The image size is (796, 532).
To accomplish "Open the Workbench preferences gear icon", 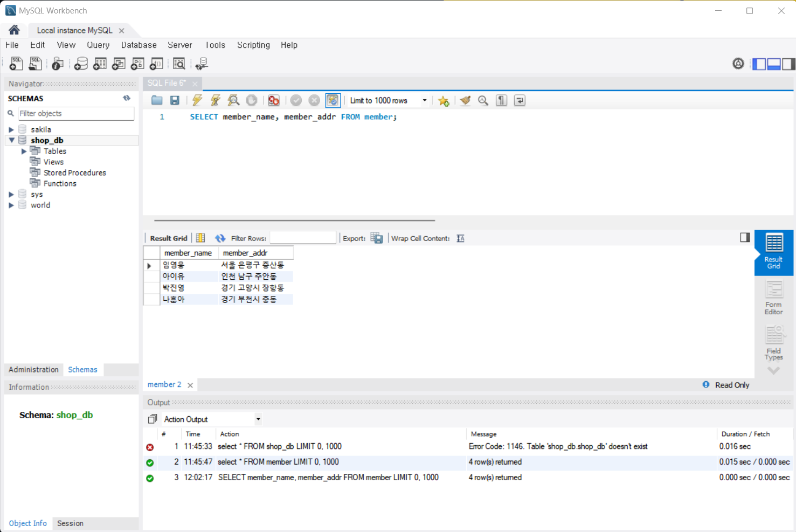I will (x=738, y=64).
